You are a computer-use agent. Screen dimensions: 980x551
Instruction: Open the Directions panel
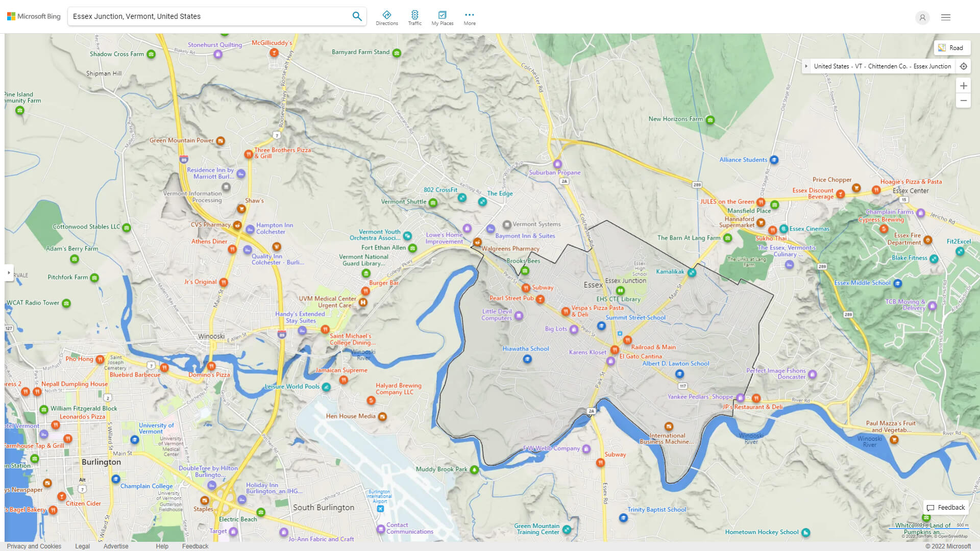pyautogui.click(x=387, y=16)
